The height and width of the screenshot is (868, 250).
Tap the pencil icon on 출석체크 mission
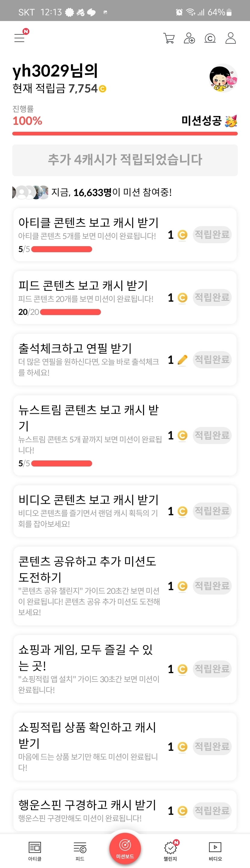[182, 360]
